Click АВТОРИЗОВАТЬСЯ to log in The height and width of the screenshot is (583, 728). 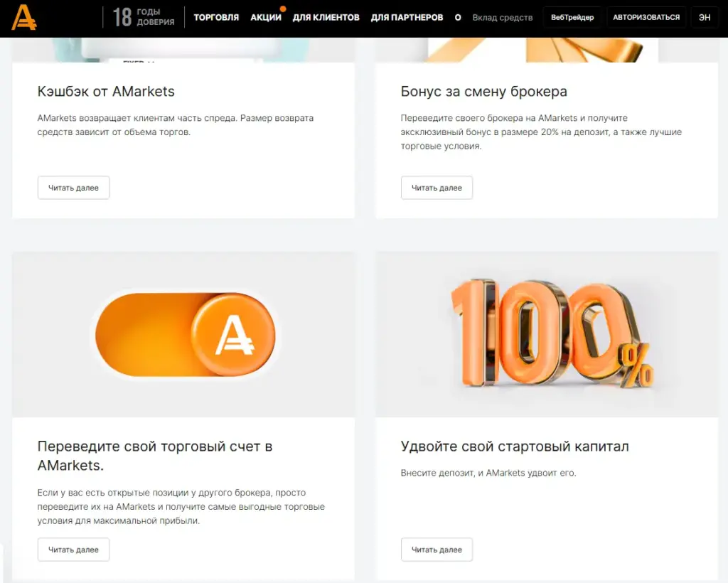tap(646, 16)
